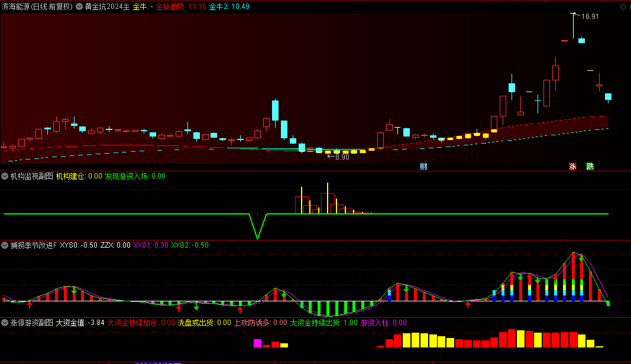The image size is (631, 364).
Task: Select 大资金持续出货: 1.00 value
Action: 324,323
